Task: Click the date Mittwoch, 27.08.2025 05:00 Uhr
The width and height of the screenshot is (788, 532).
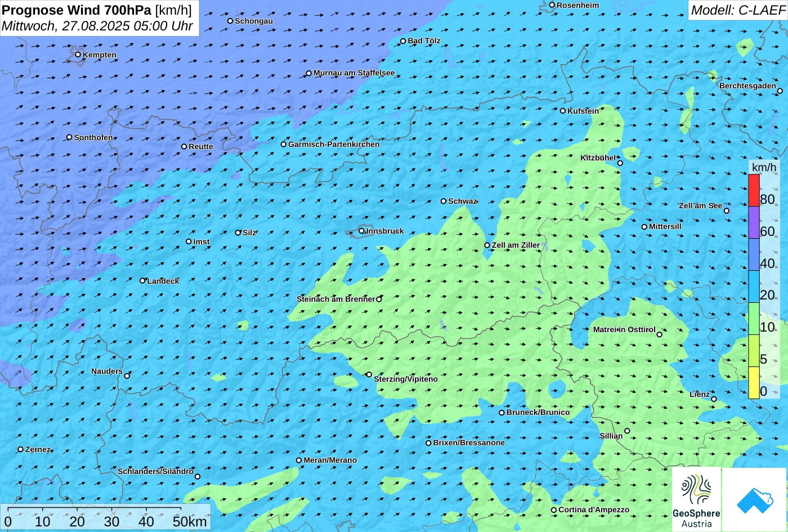Action: (97, 26)
